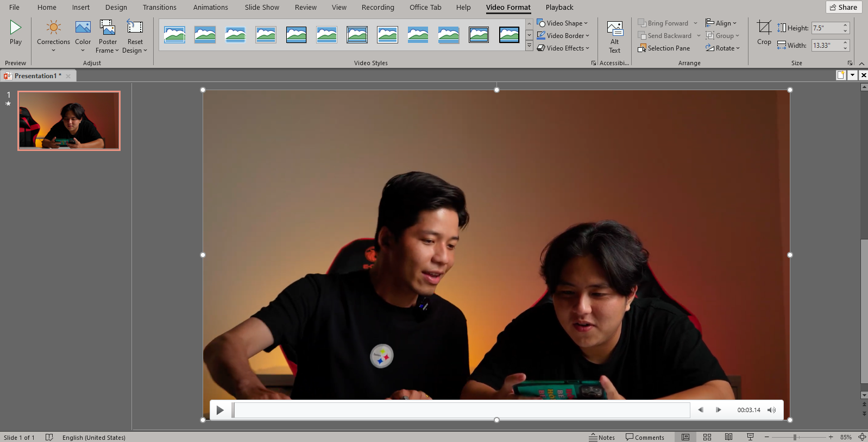868x442 pixels.
Task: Step the video forward 0.25 seconds
Action: pos(718,410)
